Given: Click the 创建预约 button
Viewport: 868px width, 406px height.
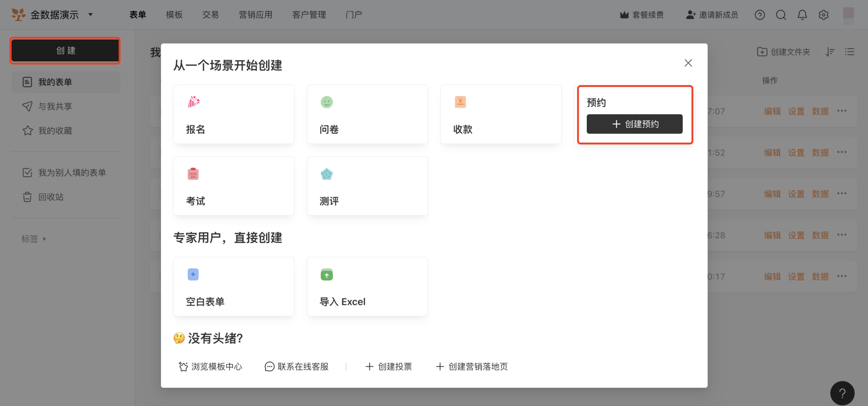Looking at the screenshot, I should pos(635,124).
